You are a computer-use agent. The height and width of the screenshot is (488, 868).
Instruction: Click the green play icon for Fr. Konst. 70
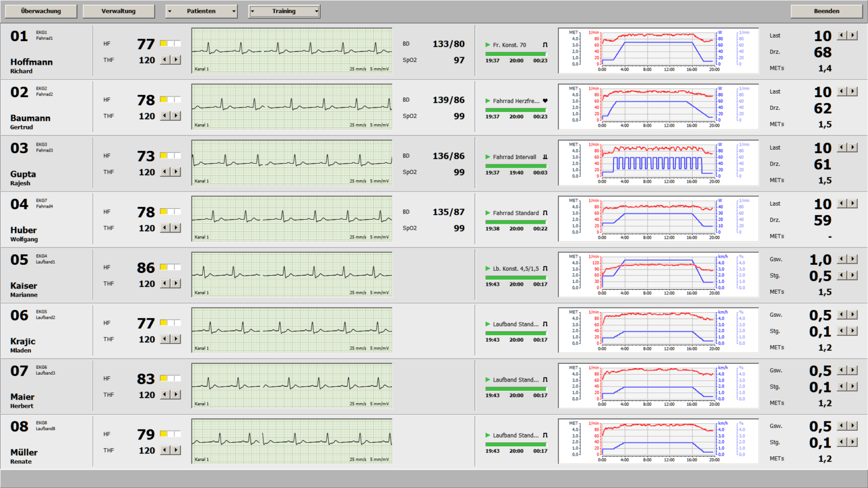[x=488, y=45]
